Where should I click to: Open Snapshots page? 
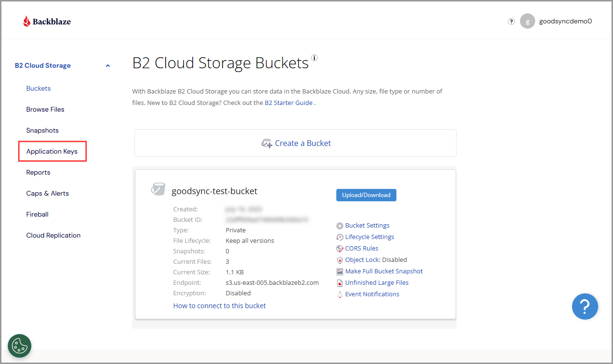(42, 130)
